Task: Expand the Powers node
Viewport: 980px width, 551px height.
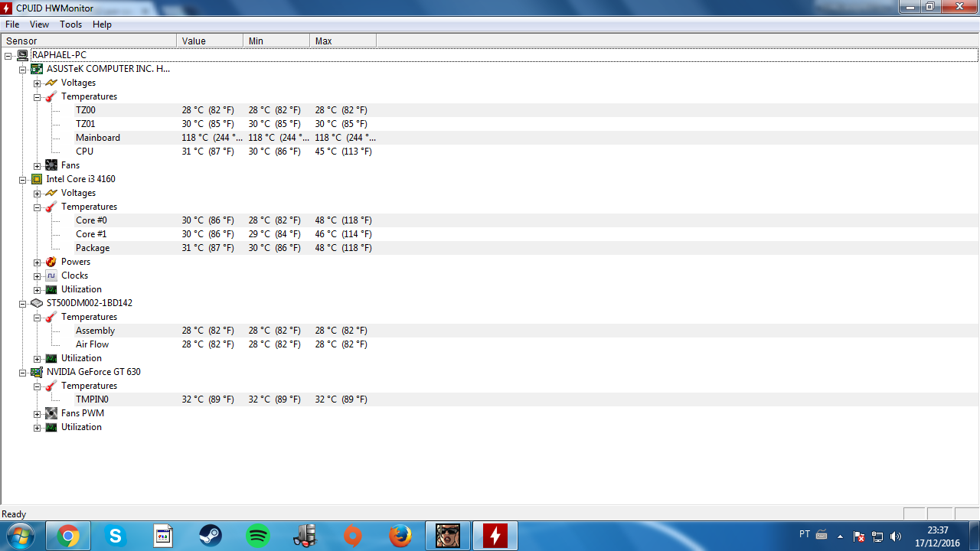Action: tap(37, 262)
